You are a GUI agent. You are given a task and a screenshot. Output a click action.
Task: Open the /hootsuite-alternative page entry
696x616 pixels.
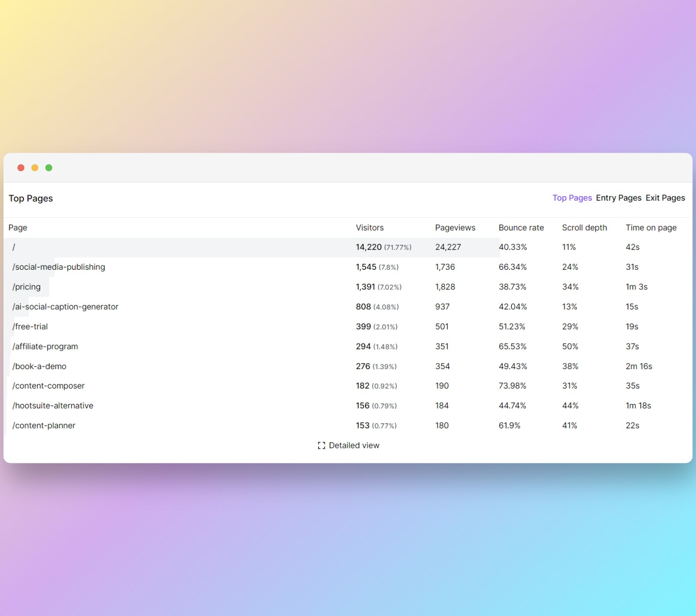(53, 406)
